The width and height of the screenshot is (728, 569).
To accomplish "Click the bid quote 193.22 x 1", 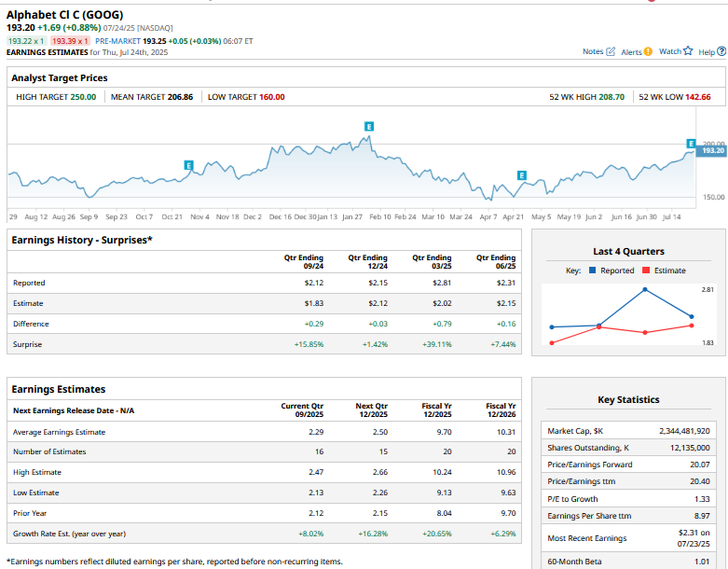I will pos(26,41).
